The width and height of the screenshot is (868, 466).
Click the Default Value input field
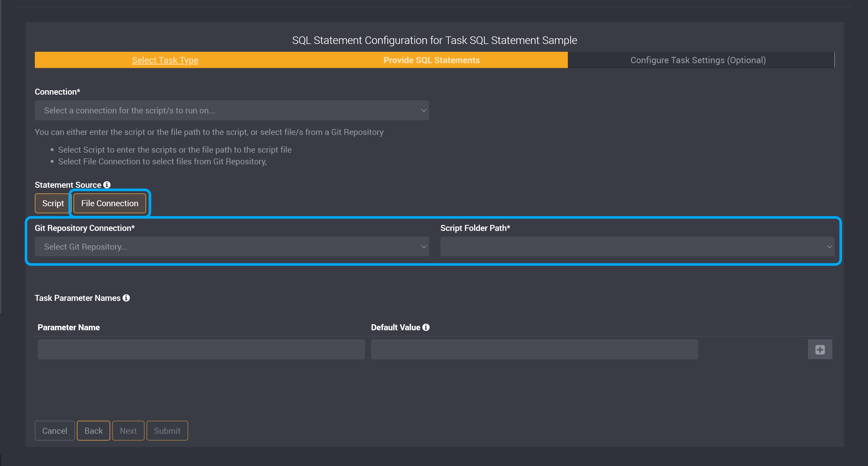(534, 349)
